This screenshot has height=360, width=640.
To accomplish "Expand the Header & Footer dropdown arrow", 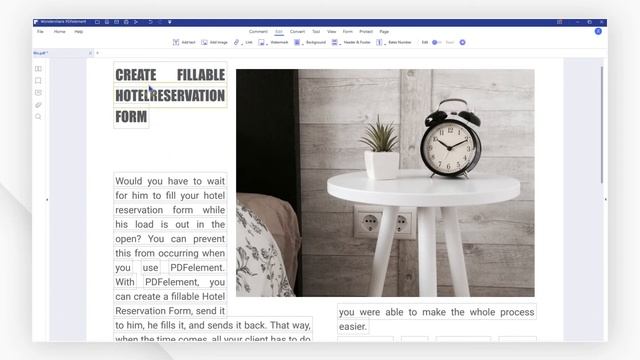I will (340, 43).
